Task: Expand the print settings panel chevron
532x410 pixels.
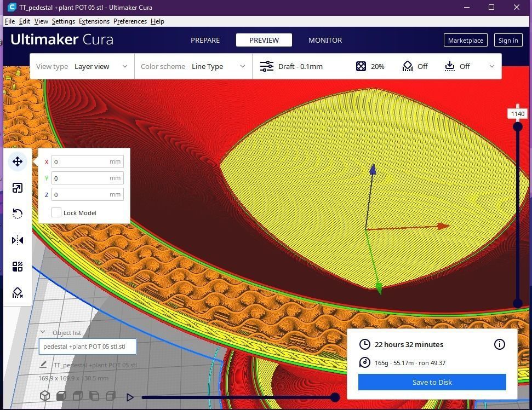Action: point(492,66)
